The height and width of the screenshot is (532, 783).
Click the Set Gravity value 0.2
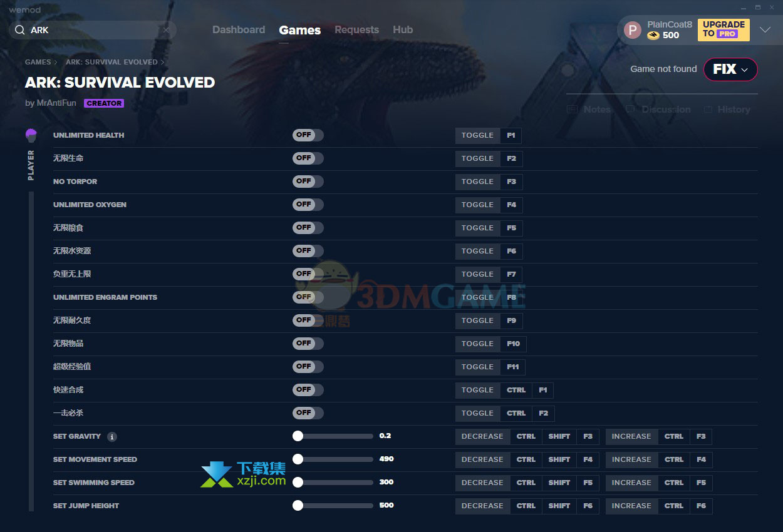click(x=385, y=436)
